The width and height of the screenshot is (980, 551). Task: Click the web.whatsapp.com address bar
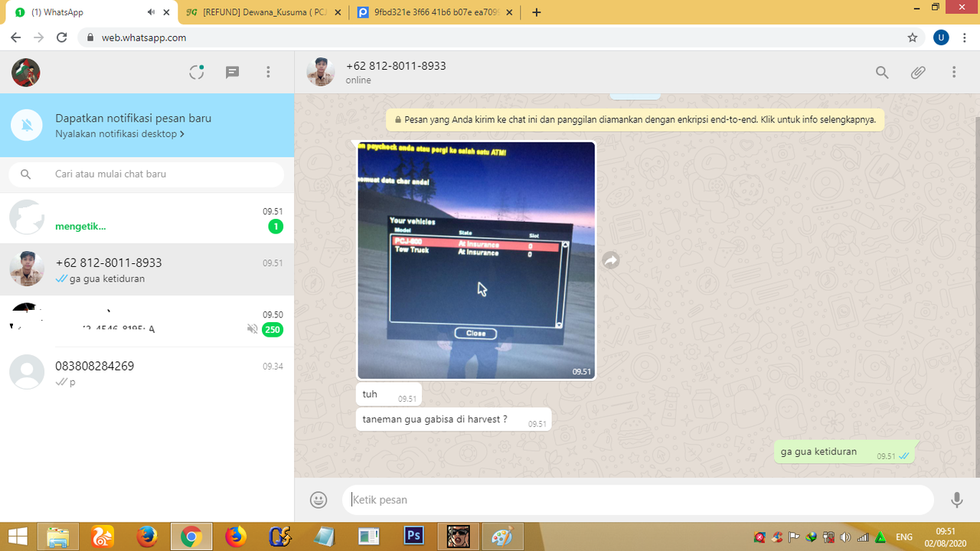click(501, 37)
